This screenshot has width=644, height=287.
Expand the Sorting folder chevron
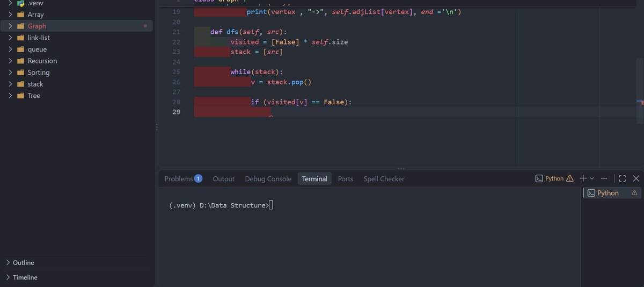click(x=10, y=73)
